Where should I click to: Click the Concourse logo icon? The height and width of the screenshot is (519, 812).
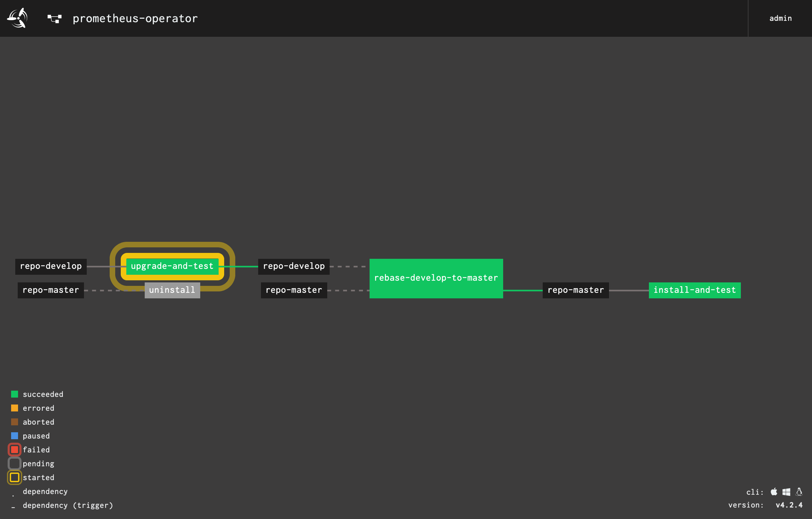tap(17, 18)
